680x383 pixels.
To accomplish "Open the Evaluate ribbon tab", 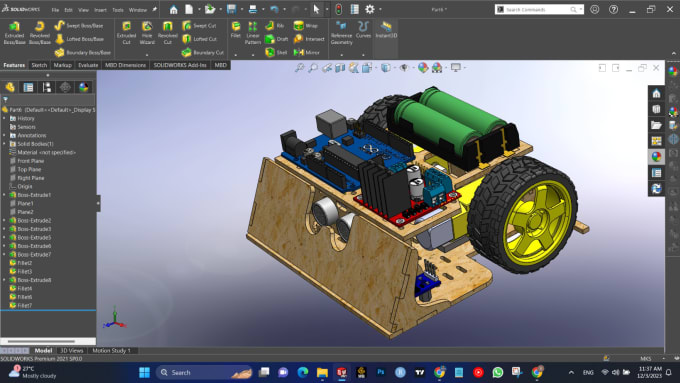I will [88, 65].
